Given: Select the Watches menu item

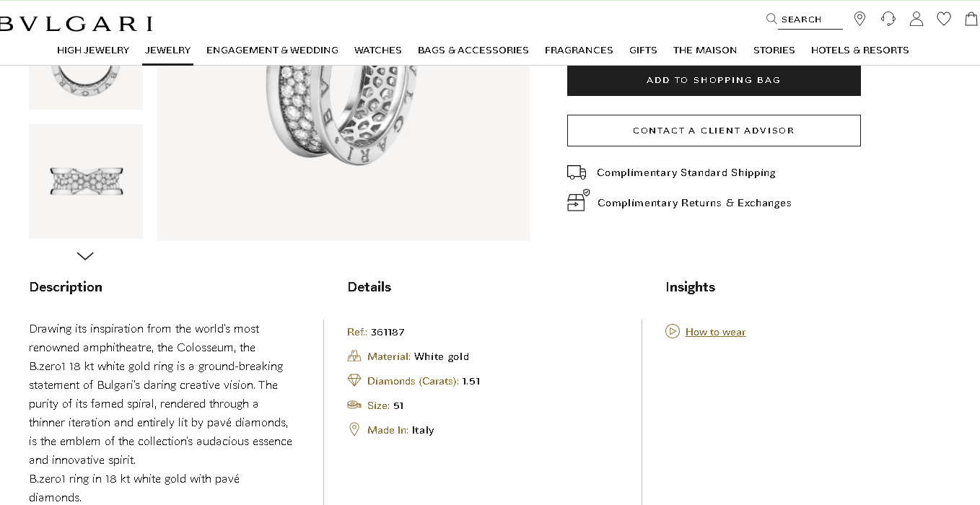Looking at the screenshot, I should [x=377, y=50].
